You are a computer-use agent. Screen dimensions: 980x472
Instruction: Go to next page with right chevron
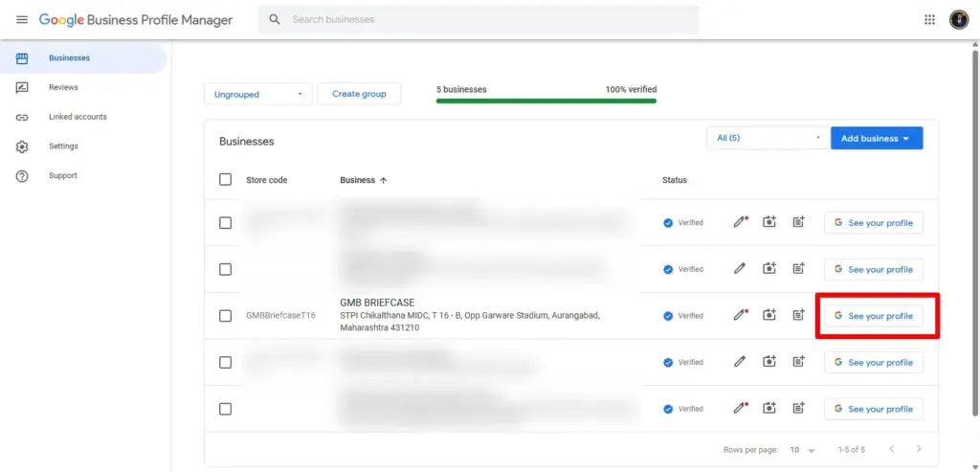(x=918, y=449)
